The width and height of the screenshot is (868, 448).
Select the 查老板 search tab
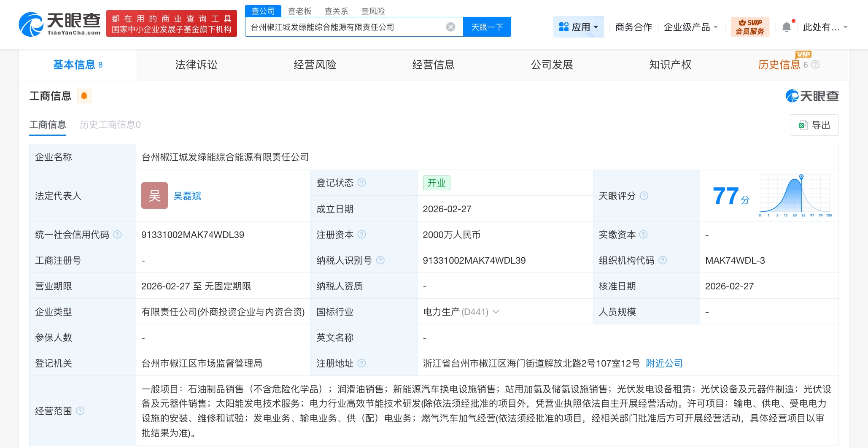tap(299, 11)
